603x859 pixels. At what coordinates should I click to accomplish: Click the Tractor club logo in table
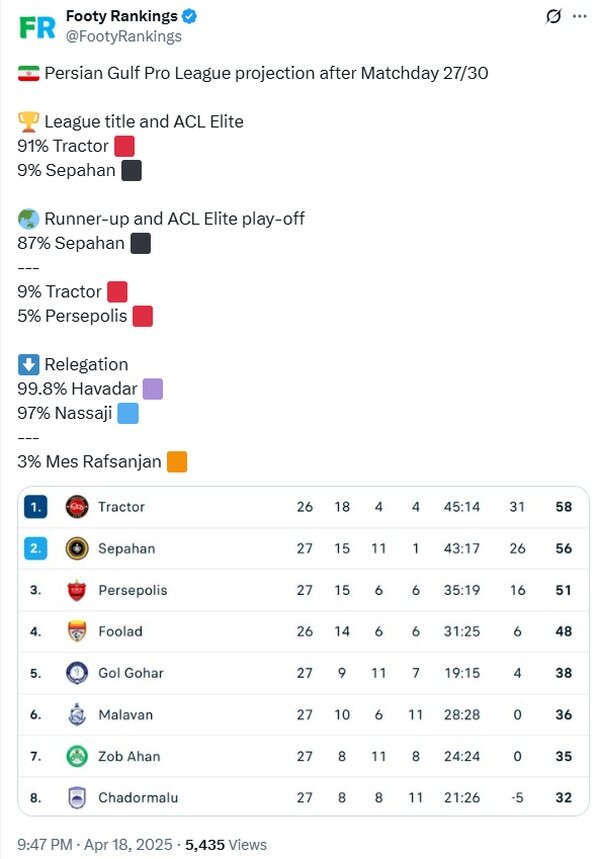point(77,507)
